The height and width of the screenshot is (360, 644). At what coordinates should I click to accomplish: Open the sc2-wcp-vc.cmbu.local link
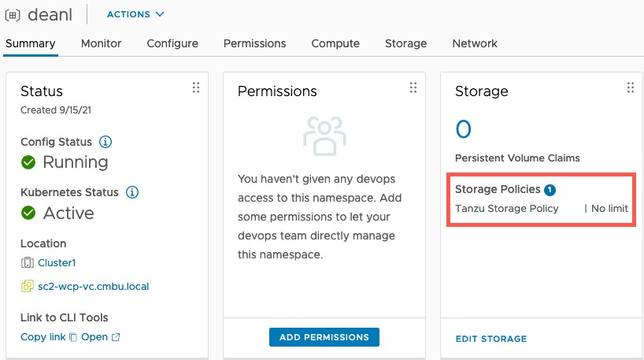click(93, 287)
